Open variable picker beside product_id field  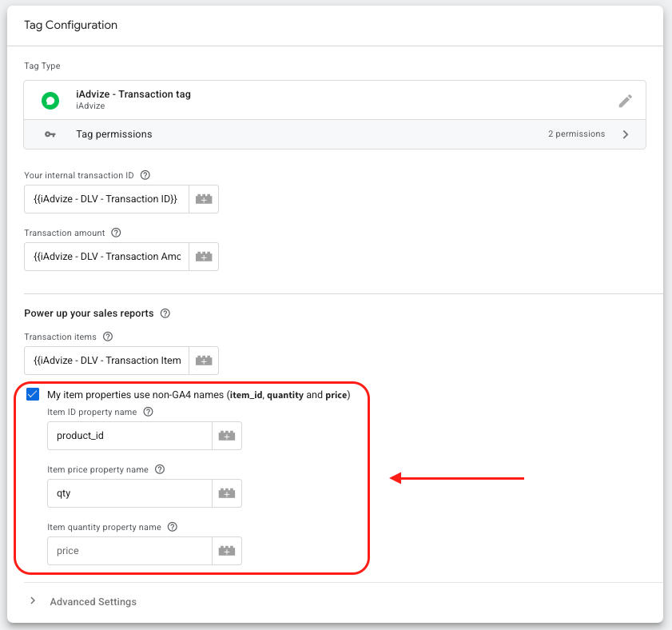point(227,436)
